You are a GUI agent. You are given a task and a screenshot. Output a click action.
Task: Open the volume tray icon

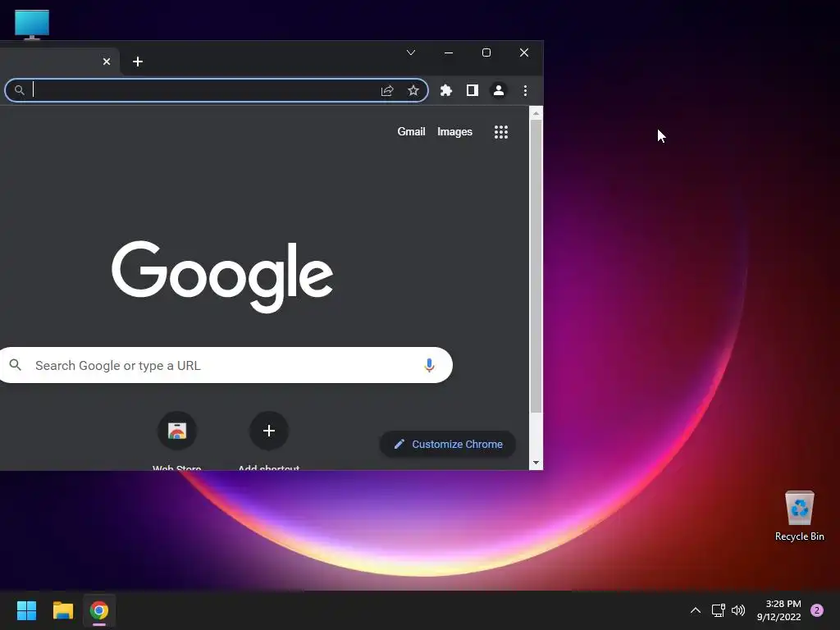click(738, 610)
